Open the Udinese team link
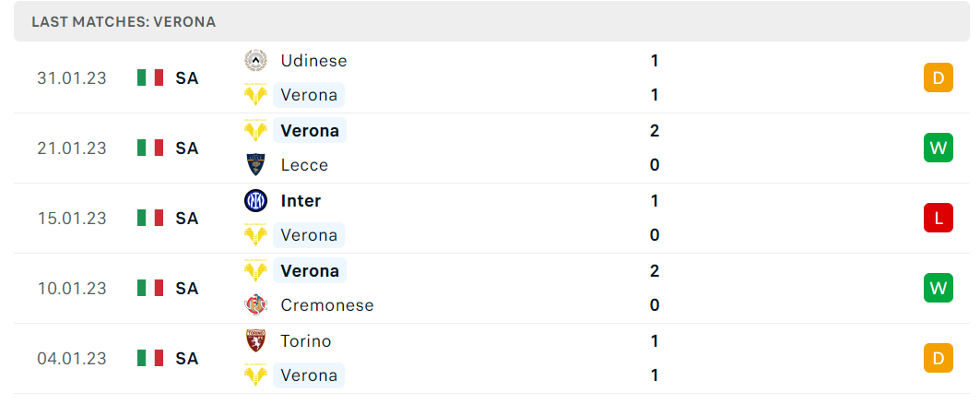This screenshot has width=980, height=404. point(313,61)
